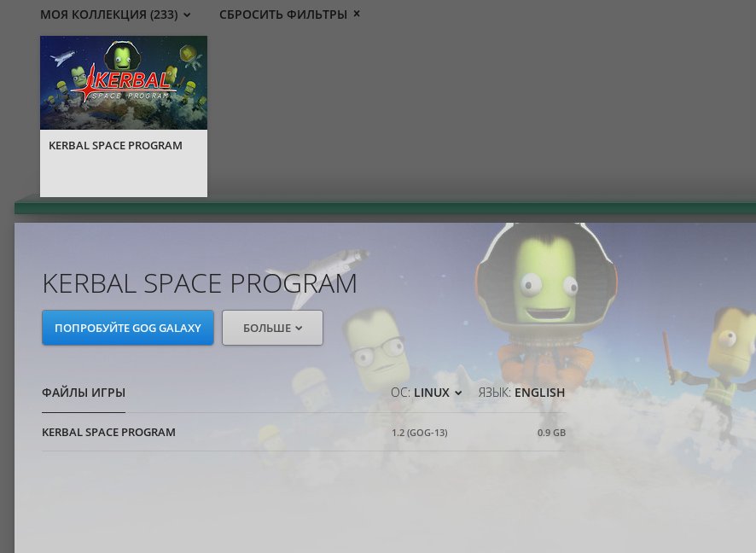Image resolution: width=756 pixels, height=553 pixels.
Task: Open the ОС: LINUX selector
Action: tap(427, 393)
